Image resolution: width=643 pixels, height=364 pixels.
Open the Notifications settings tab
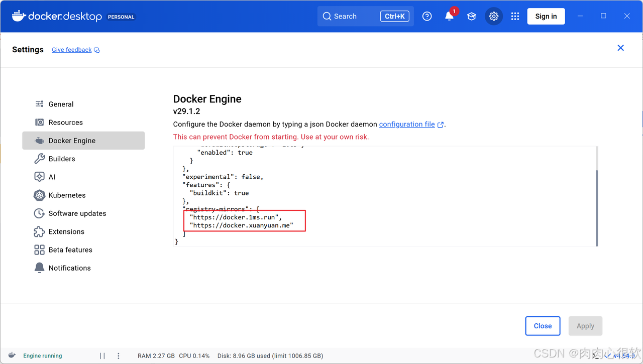(x=83, y=268)
